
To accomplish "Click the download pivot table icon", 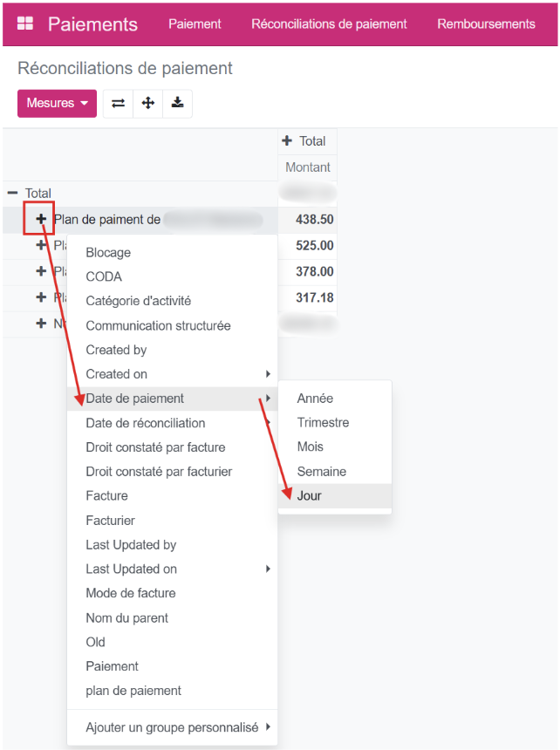I will (x=178, y=103).
